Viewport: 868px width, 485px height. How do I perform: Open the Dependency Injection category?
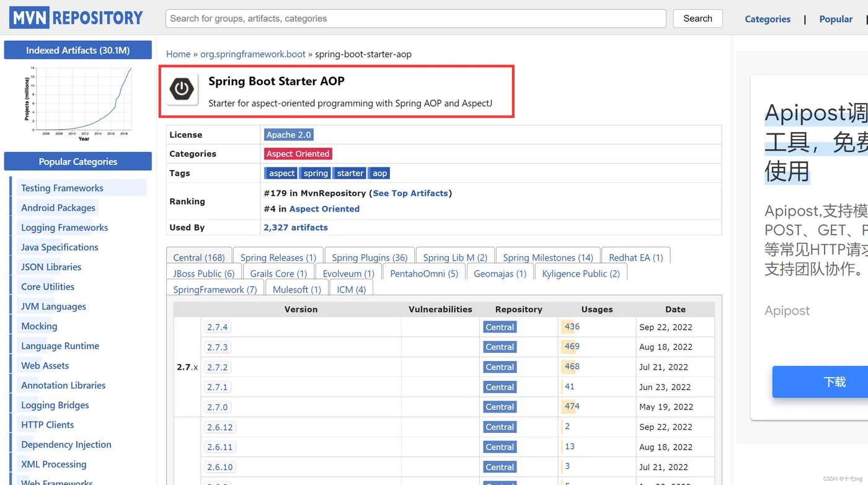66,445
